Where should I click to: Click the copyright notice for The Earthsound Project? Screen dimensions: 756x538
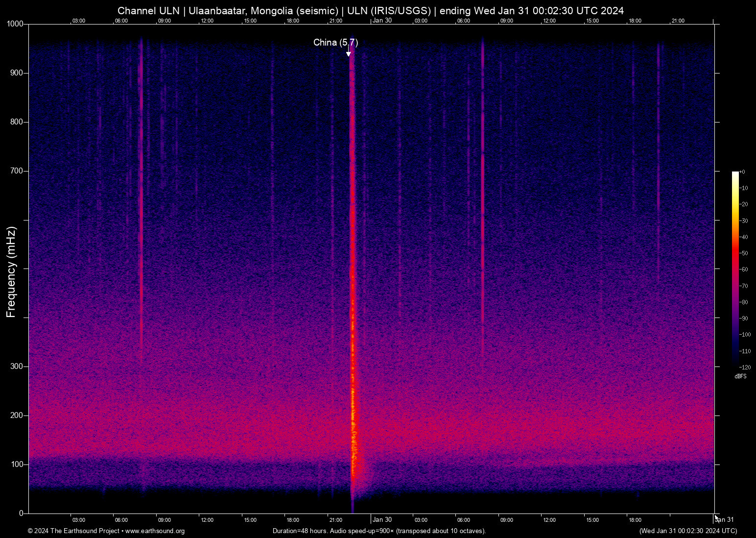(74, 531)
